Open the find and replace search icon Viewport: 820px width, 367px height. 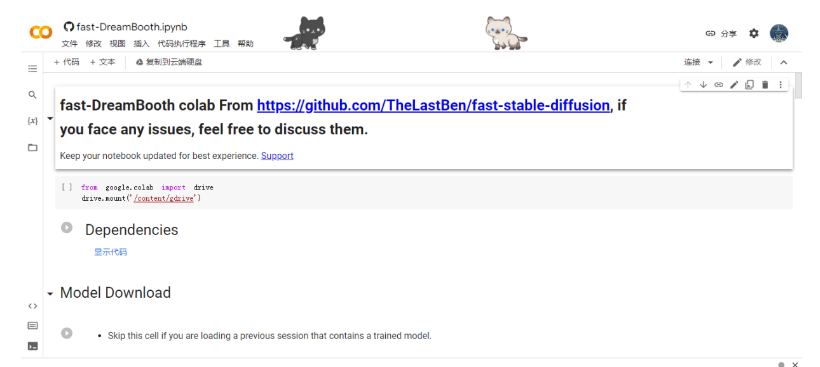(x=32, y=95)
